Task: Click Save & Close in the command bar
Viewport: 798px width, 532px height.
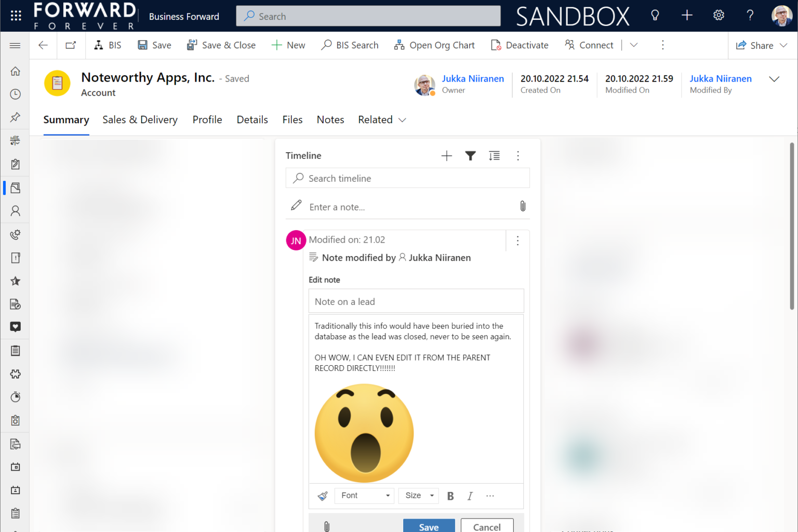Action: 221,45
